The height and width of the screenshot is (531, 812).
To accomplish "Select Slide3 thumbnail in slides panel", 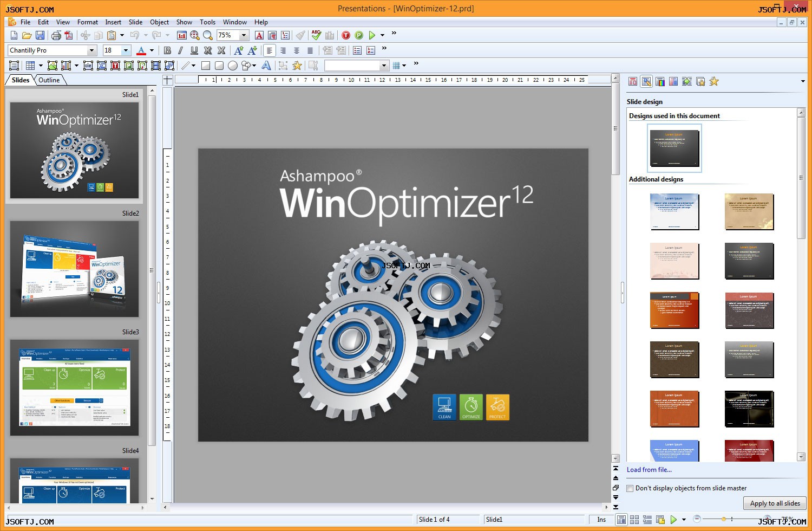I will [75, 387].
